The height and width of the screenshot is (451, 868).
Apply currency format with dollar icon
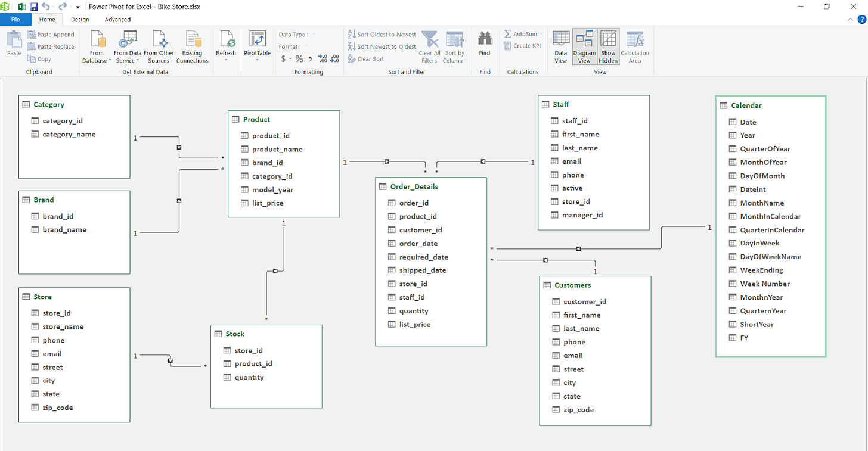point(284,59)
